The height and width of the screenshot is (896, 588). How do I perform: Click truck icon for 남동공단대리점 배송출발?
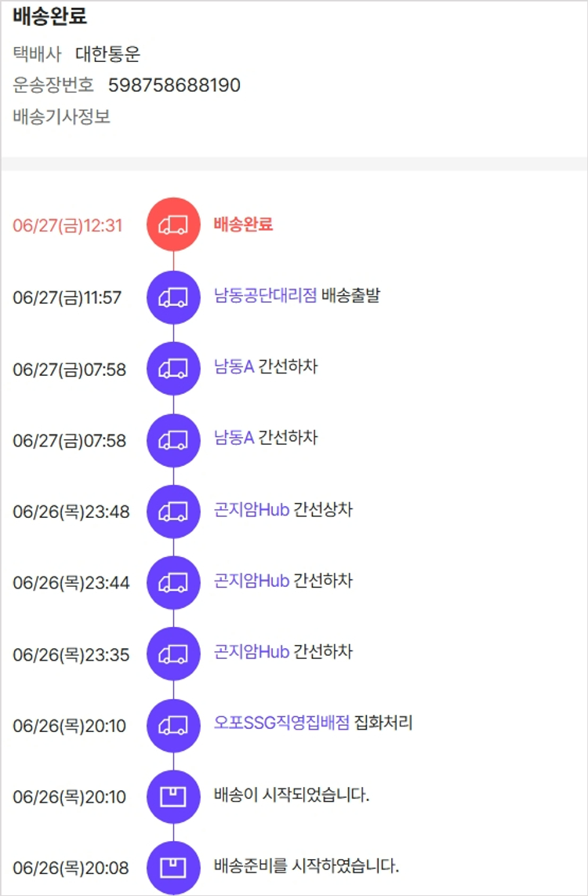(173, 297)
